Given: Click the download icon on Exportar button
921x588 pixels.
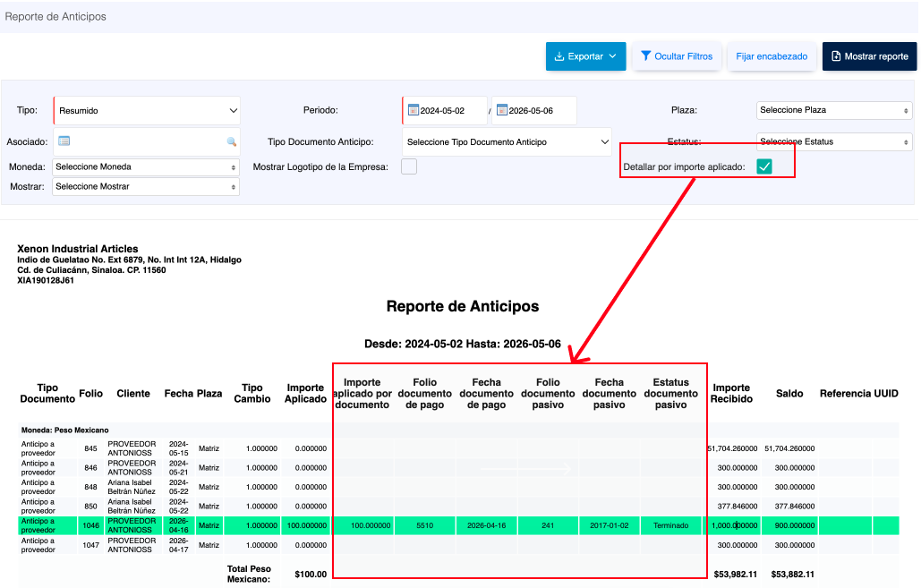Looking at the screenshot, I should point(559,56).
